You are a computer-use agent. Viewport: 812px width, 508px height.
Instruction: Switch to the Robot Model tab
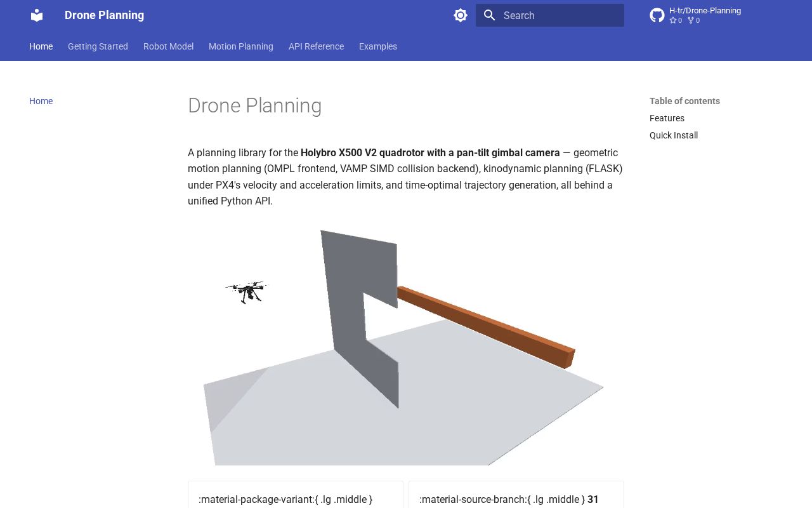point(168,46)
